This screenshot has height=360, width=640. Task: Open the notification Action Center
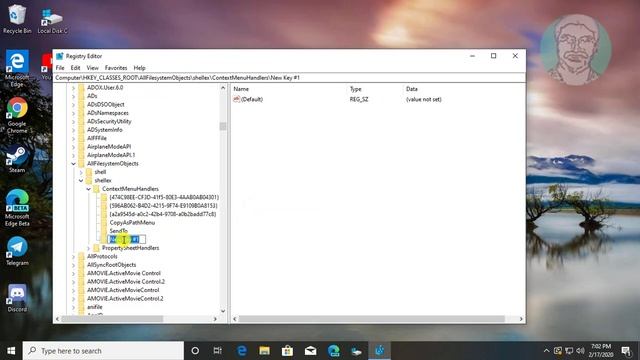coord(626,351)
